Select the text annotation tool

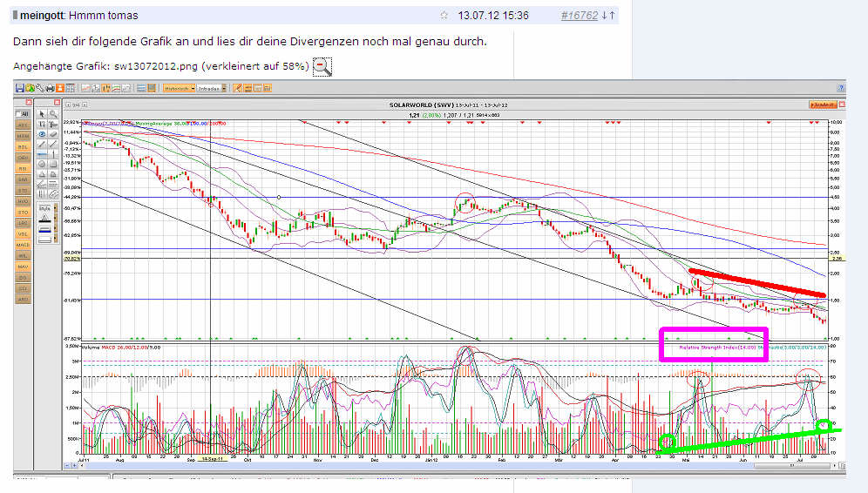(42, 125)
